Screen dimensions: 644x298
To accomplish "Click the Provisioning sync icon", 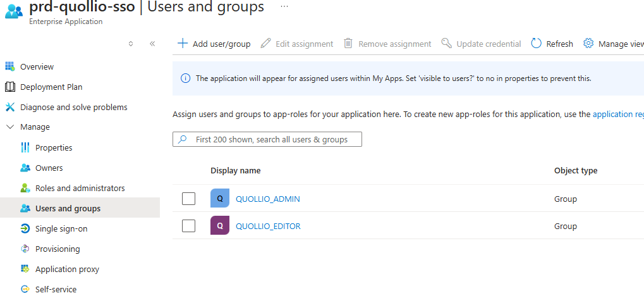I will click(25, 249).
